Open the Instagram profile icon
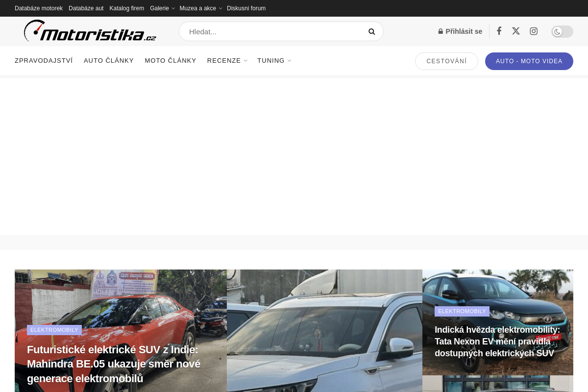Screen dimensions: 588x392 pyautogui.click(x=534, y=31)
